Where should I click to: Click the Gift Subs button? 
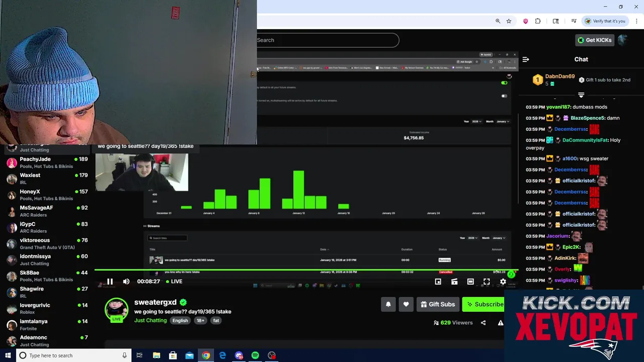[438, 304]
